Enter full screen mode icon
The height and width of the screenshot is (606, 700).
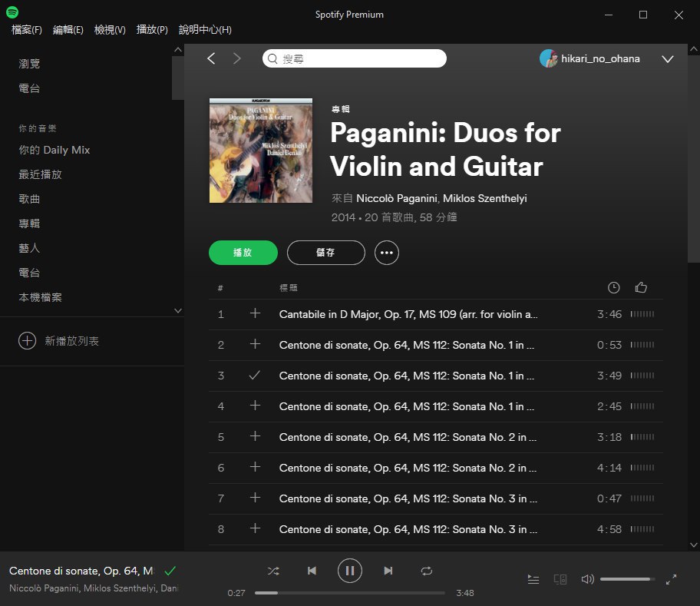[x=671, y=579]
